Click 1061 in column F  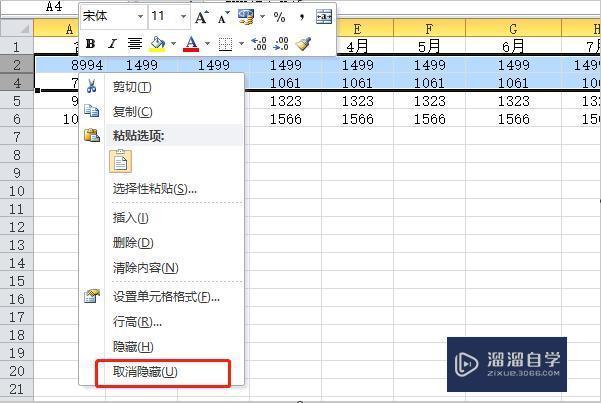click(429, 83)
